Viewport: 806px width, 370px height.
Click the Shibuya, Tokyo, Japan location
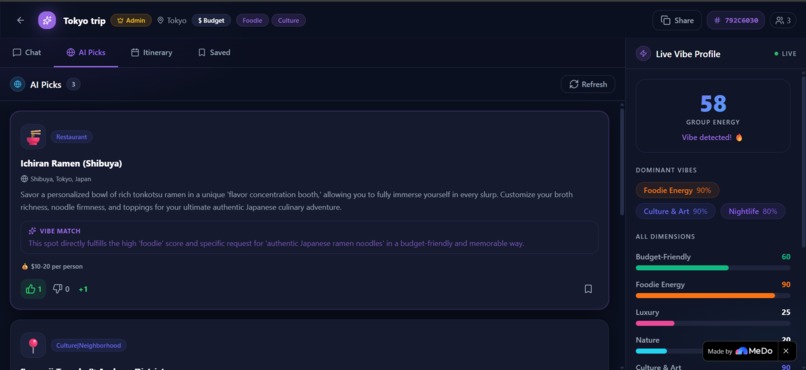[x=56, y=179]
